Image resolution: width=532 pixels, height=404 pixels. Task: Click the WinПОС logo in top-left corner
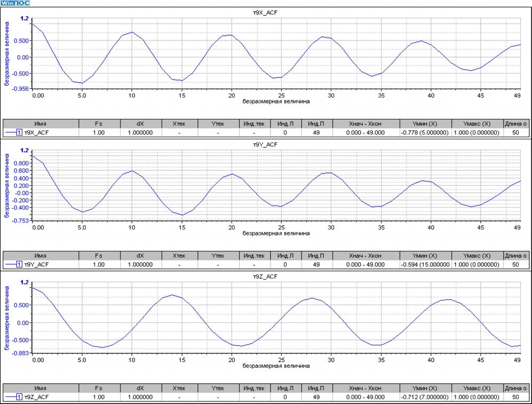15,3
